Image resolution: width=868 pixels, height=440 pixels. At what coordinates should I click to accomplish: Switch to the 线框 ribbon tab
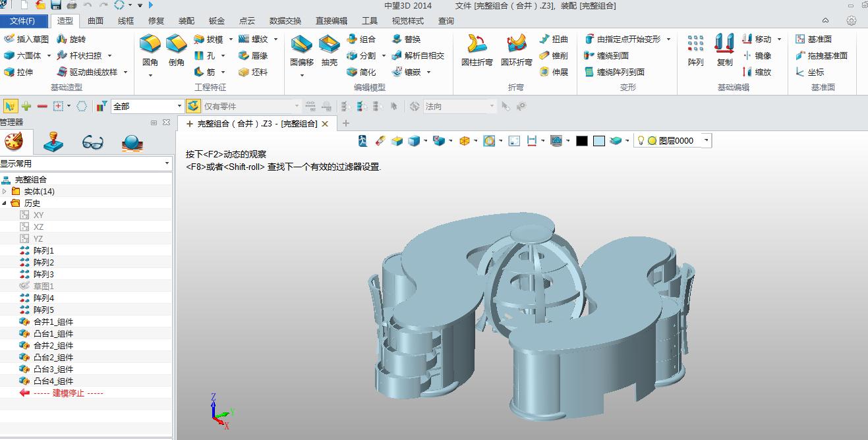coord(126,21)
